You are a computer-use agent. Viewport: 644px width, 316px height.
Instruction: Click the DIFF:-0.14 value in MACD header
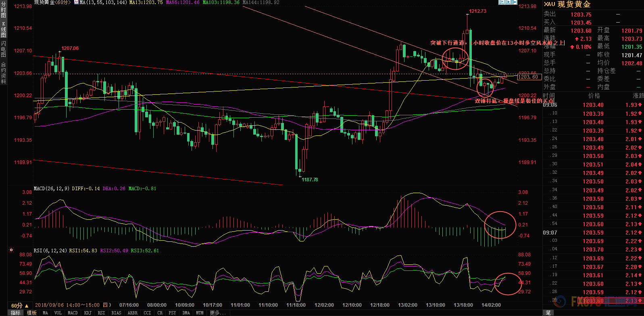pyautogui.click(x=86, y=189)
